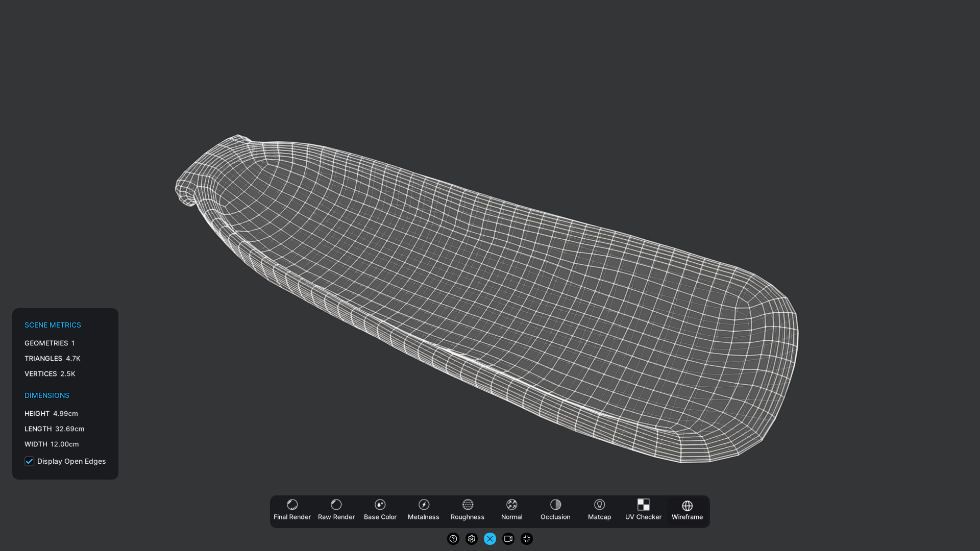
Task: Switch to Occlusion view
Action: [x=555, y=511]
